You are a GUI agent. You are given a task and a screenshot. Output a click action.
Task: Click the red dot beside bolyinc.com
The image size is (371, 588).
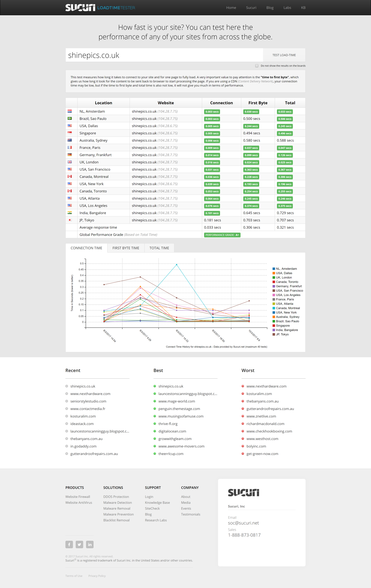(243, 446)
